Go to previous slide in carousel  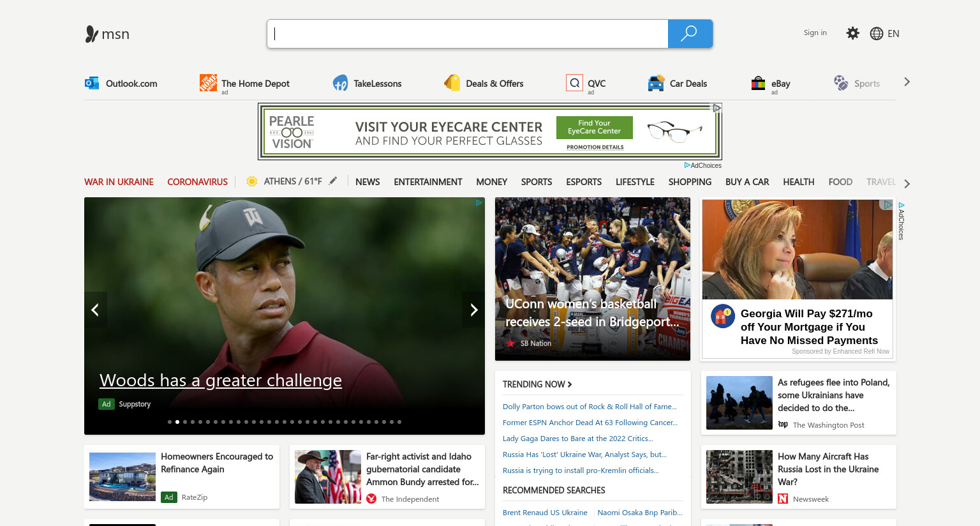[x=95, y=310]
